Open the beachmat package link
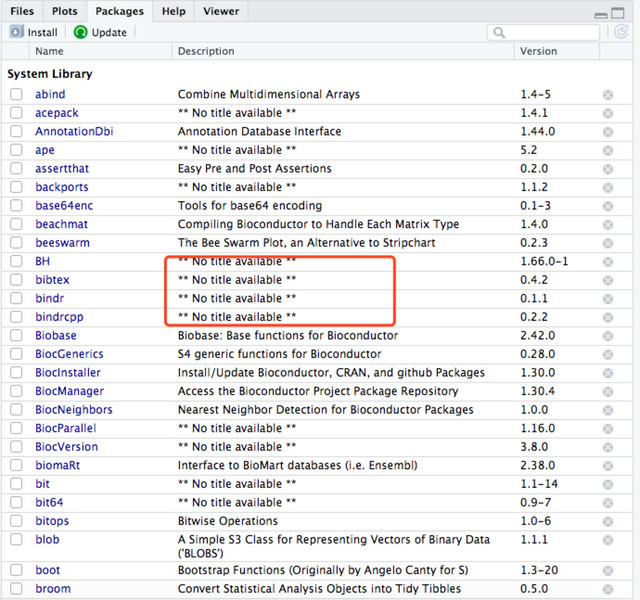Screen dimensions: 640x600 pyautogui.click(x=61, y=224)
